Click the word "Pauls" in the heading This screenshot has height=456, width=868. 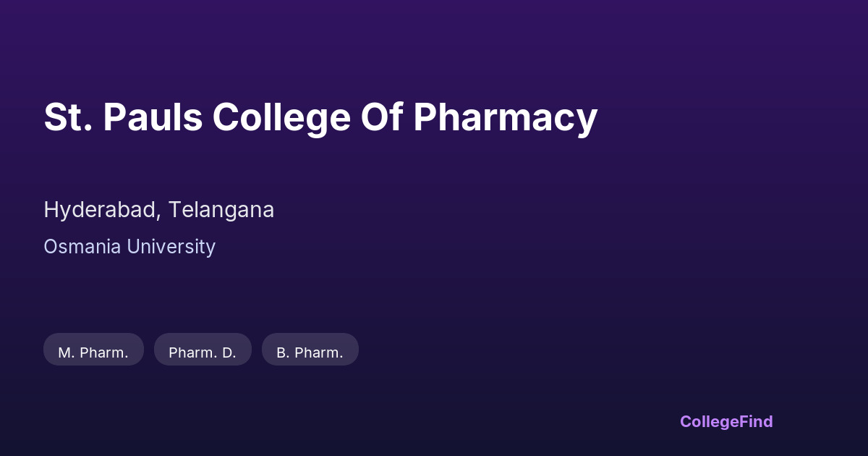click(x=153, y=117)
